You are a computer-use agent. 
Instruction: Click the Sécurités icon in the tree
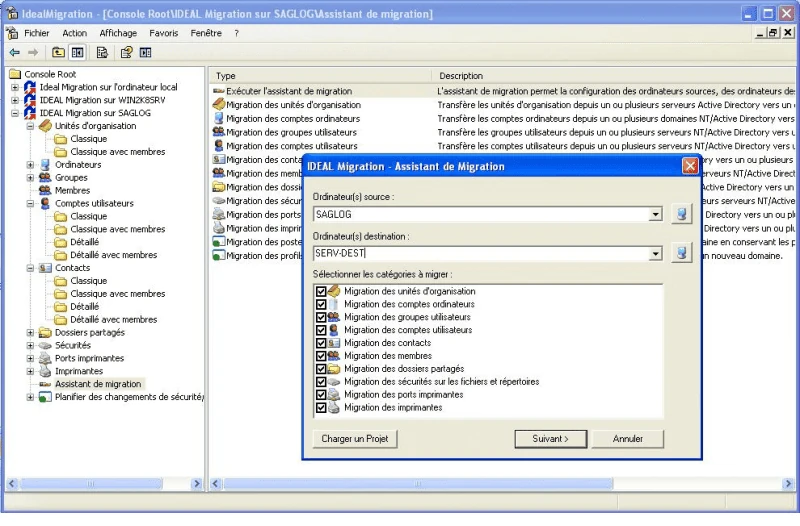45,345
